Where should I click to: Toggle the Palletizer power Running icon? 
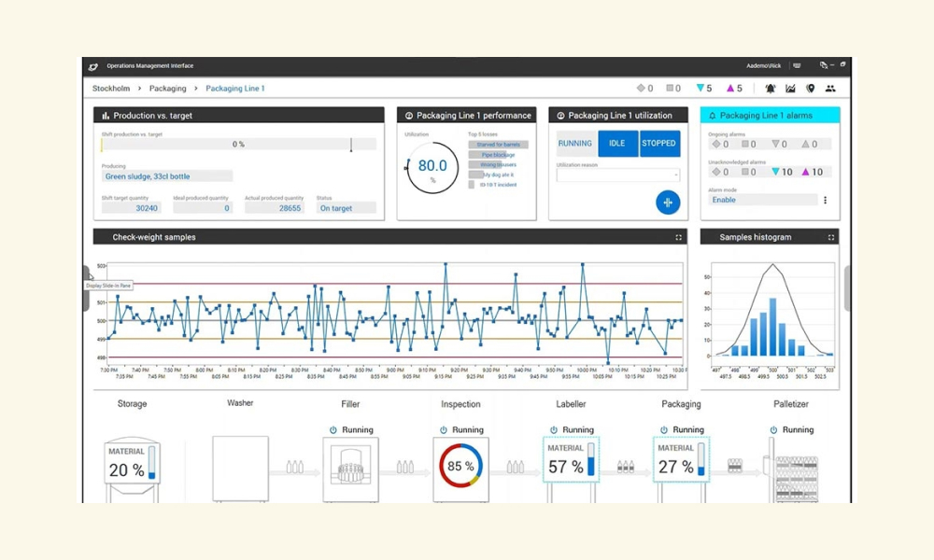[773, 429]
